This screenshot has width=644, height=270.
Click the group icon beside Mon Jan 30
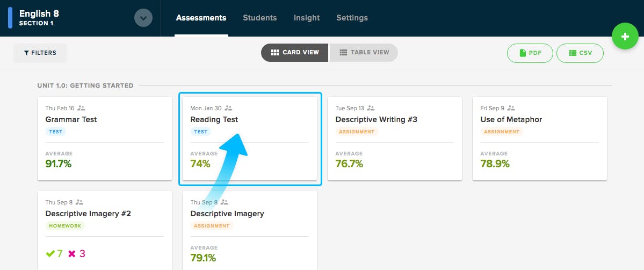pos(228,108)
